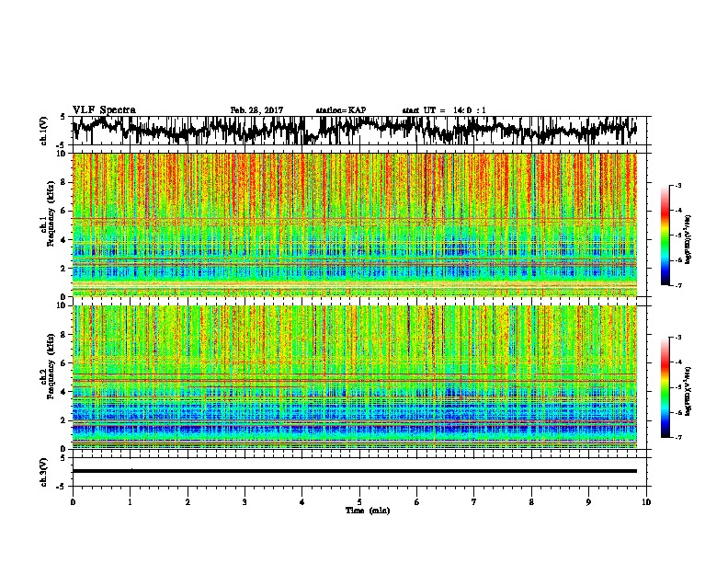Click the ch.2 colorbar log(PSD) label
Image resolution: width=728 pixels, height=563 pixels.
688,391
